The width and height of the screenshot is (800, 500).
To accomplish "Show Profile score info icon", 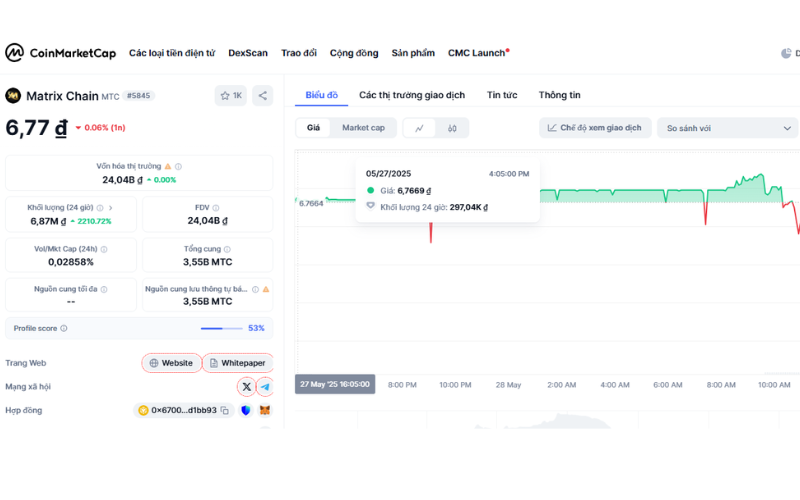I will pyautogui.click(x=64, y=328).
